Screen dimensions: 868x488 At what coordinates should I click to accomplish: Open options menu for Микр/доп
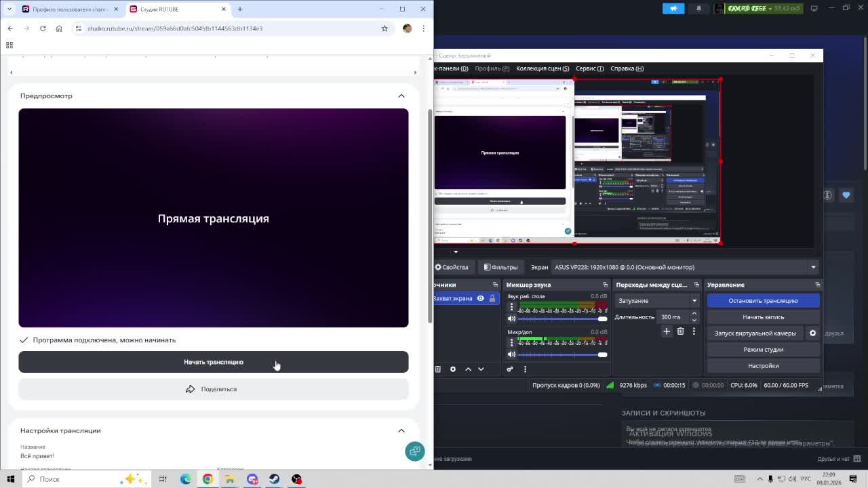(x=512, y=343)
